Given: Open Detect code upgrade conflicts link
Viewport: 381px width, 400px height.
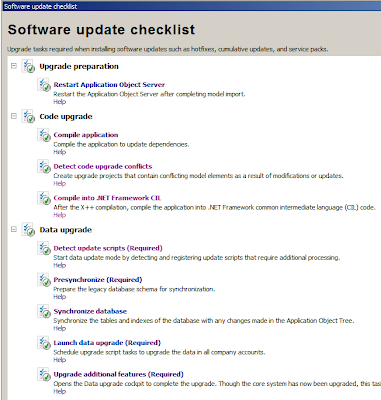Looking at the screenshot, I should [x=103, y=166].
